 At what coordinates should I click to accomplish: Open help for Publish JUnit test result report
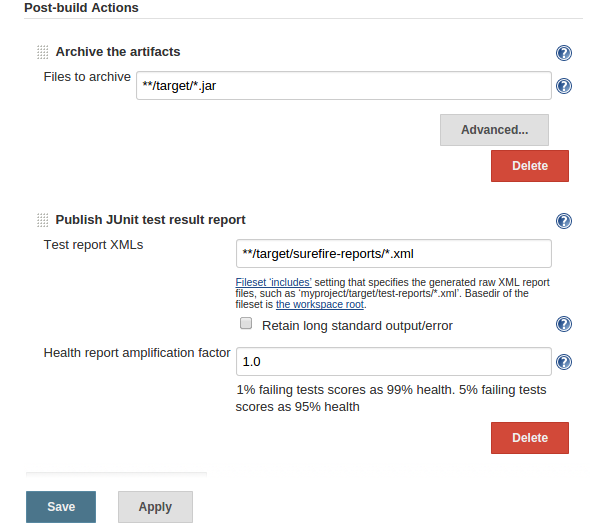point(564,221)
